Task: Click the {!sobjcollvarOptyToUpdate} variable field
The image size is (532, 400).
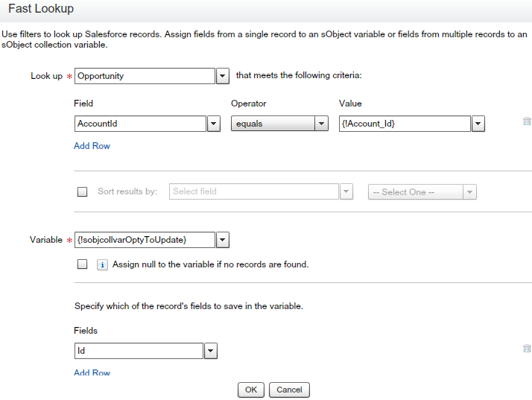Action: point(145,240)
